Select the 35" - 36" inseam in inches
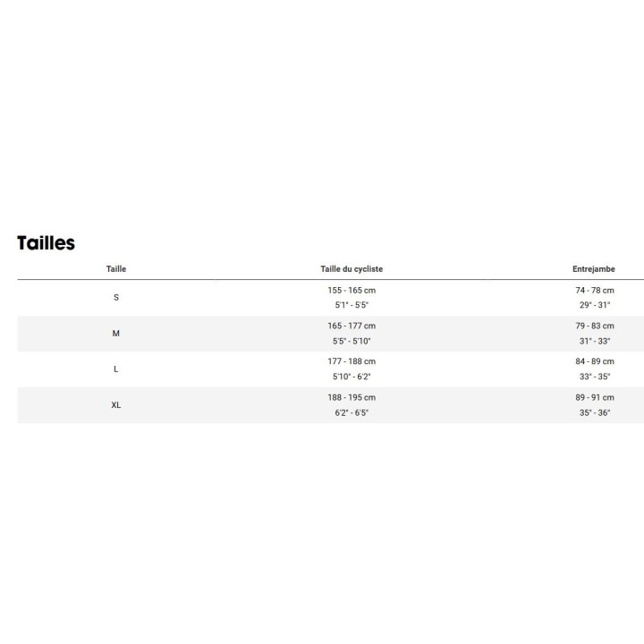This screenshot has height=644, width=644. (595, 413)
